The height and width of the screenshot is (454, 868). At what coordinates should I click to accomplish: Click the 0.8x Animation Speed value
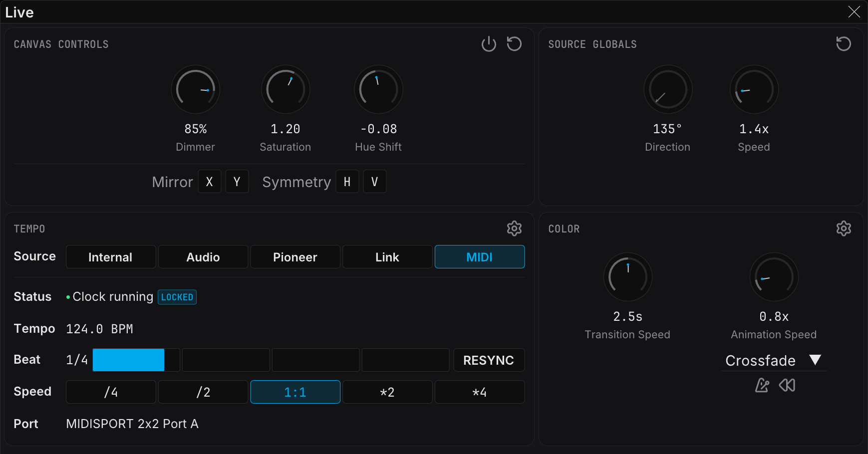pos(774,317)
